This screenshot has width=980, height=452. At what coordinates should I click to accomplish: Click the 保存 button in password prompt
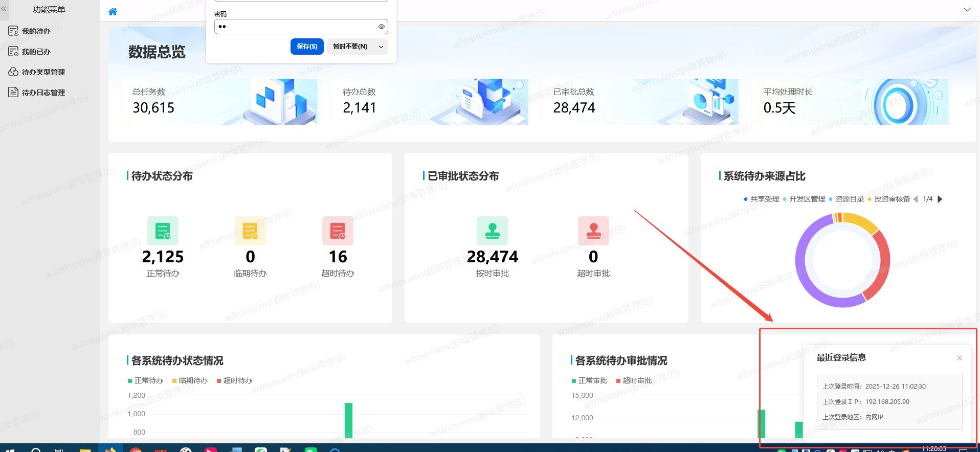pyautogui.click(x=307, y=47)
